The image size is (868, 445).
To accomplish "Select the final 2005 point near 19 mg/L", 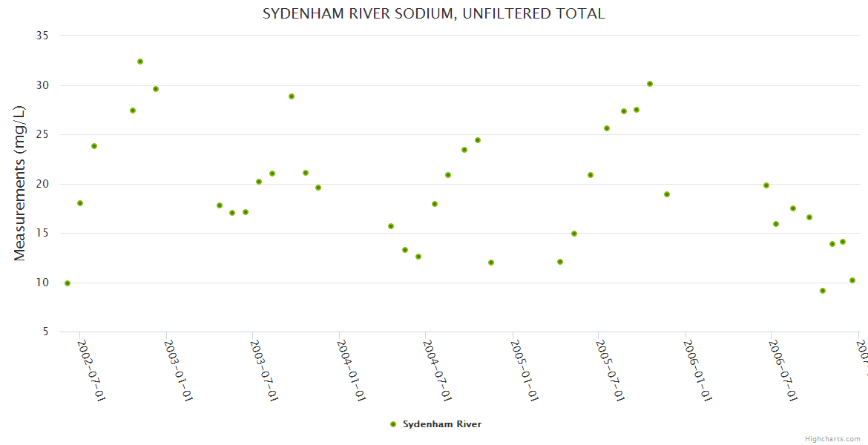I will [667, 194].
